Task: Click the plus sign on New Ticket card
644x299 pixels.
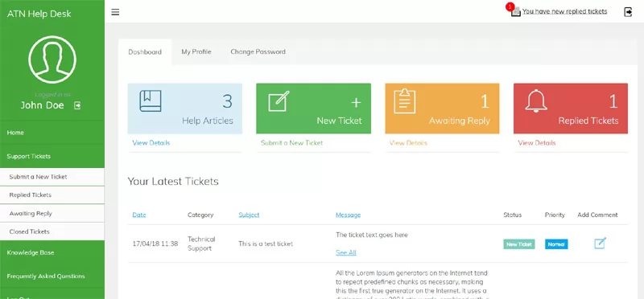Action: coord(356,103)
